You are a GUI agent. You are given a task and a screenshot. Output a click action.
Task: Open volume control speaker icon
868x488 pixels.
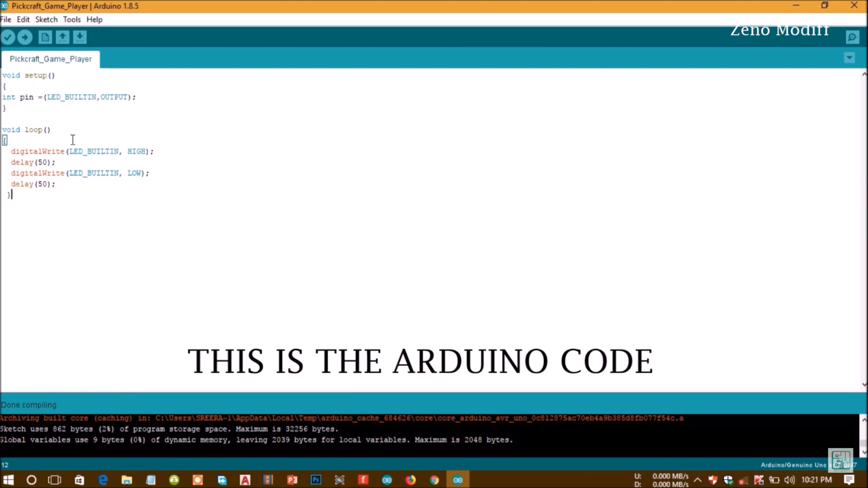[x=789, y=480]
